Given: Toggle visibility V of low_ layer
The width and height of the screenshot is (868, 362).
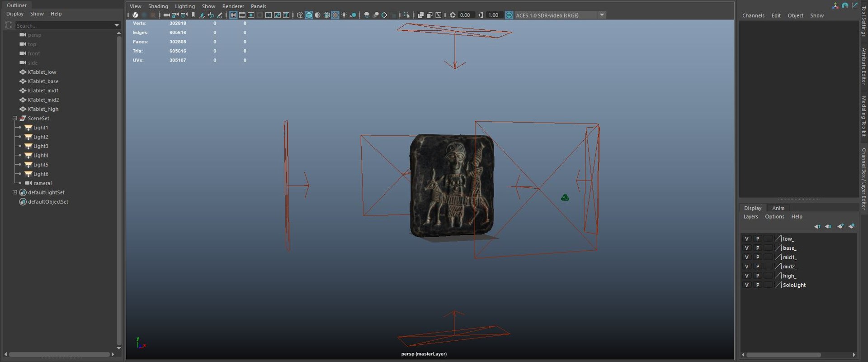Looking at the screenshot, I should 747,238.
